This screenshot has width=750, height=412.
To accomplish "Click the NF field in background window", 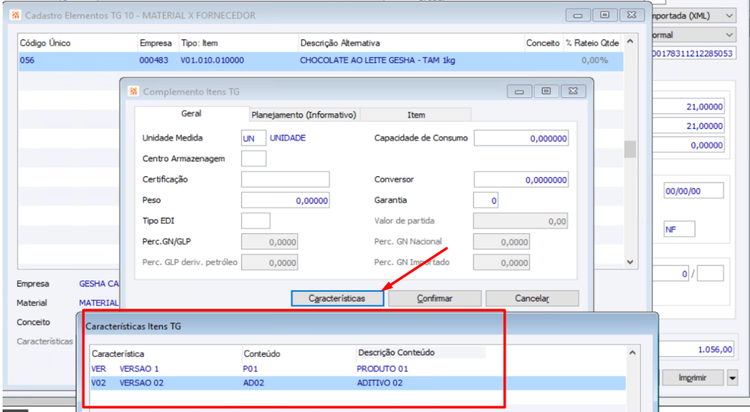I will pos(679,229).
